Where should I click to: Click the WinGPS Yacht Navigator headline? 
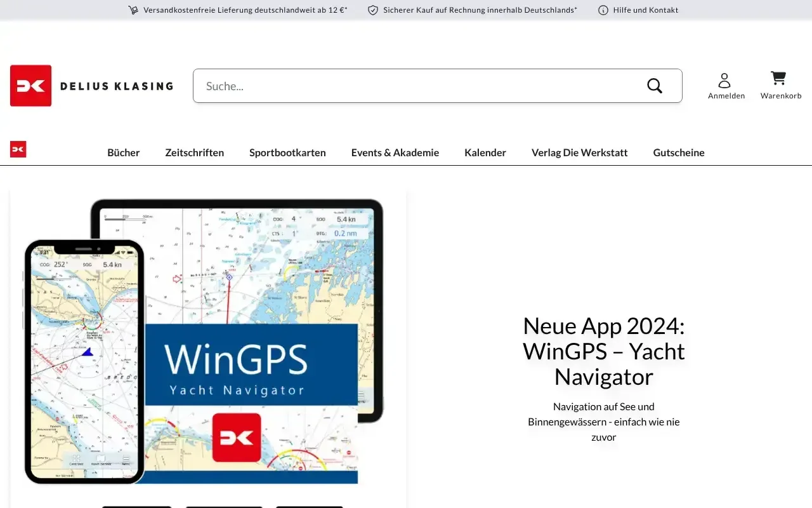(x=603, y=351)
